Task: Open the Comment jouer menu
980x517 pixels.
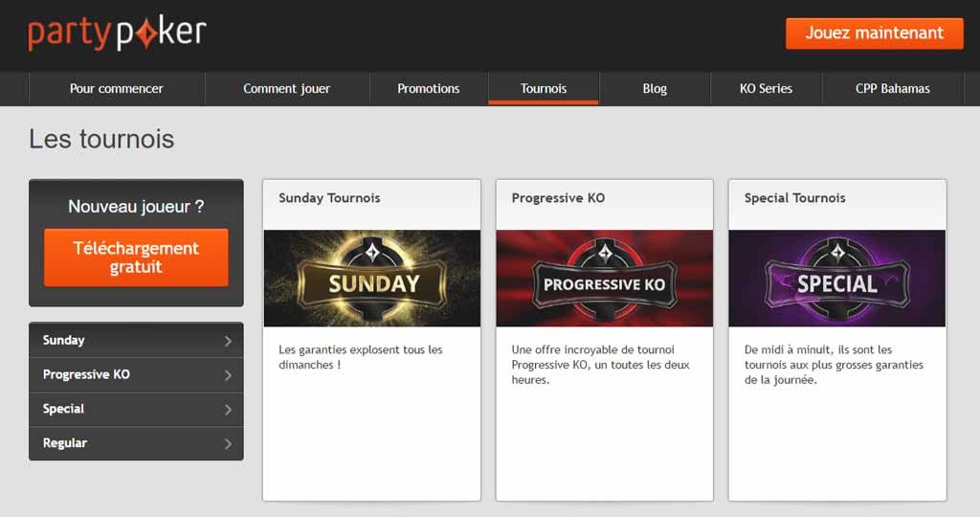Action: (287, 89)
